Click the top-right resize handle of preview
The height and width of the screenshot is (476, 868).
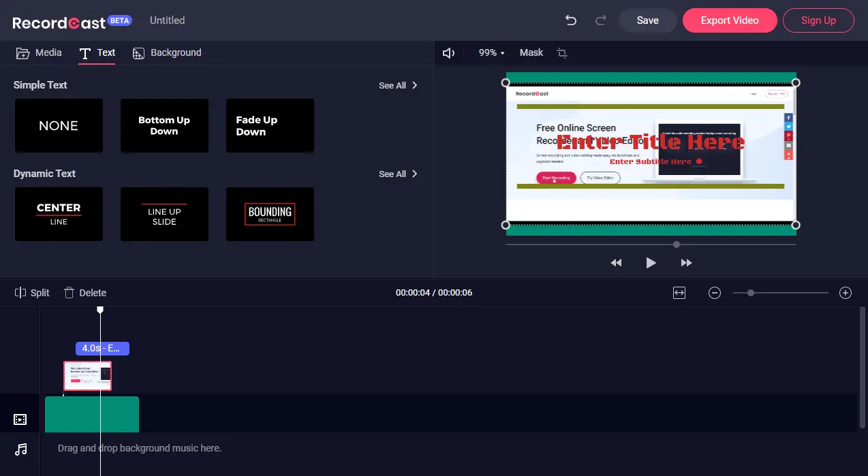point(796,82)
